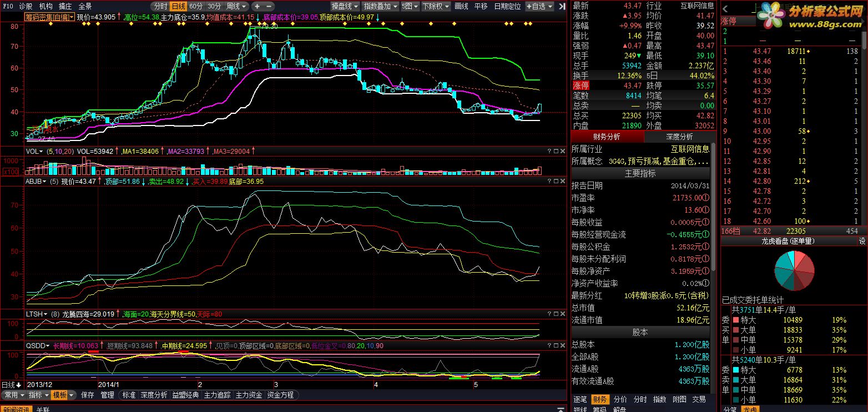The height and width of the screenshot is (412, 868).
Task: Click the circled info icon beside 每股净资产 value
Action: pos(706,272)
